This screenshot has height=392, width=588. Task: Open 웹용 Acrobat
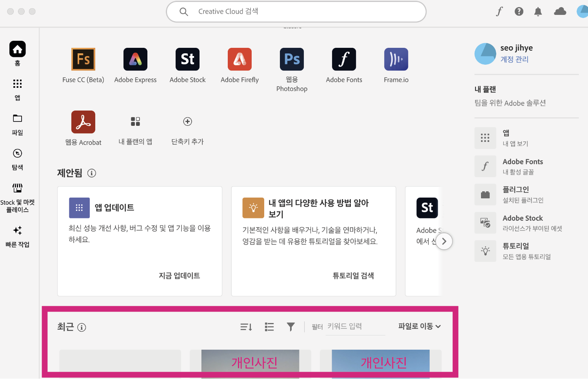(x=83, y=122)
